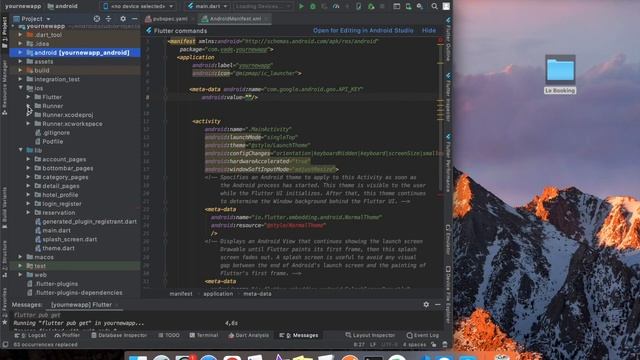640x360 pixels.
Task: Expand the assets folder
Action: tap(20, 61)
